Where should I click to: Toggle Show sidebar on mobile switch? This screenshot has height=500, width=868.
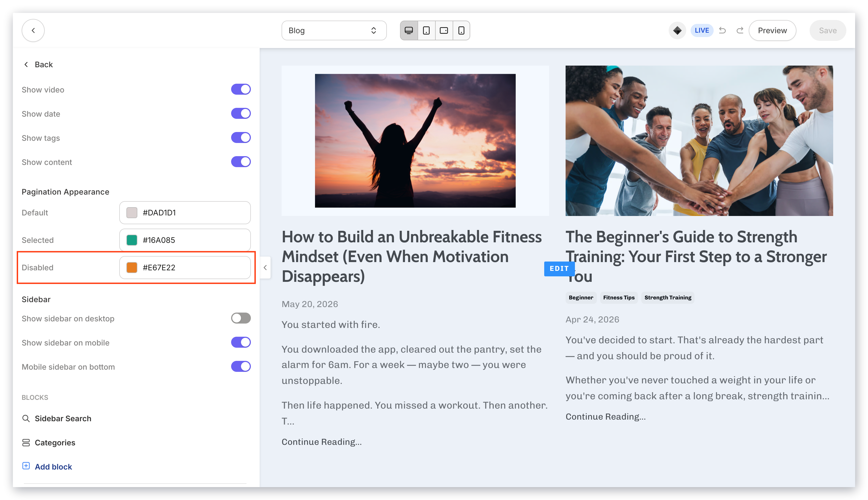(x=241, y=342)
